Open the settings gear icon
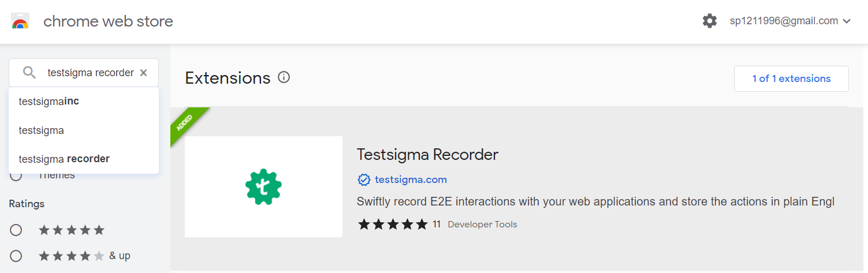 click(x=709, y=21)
